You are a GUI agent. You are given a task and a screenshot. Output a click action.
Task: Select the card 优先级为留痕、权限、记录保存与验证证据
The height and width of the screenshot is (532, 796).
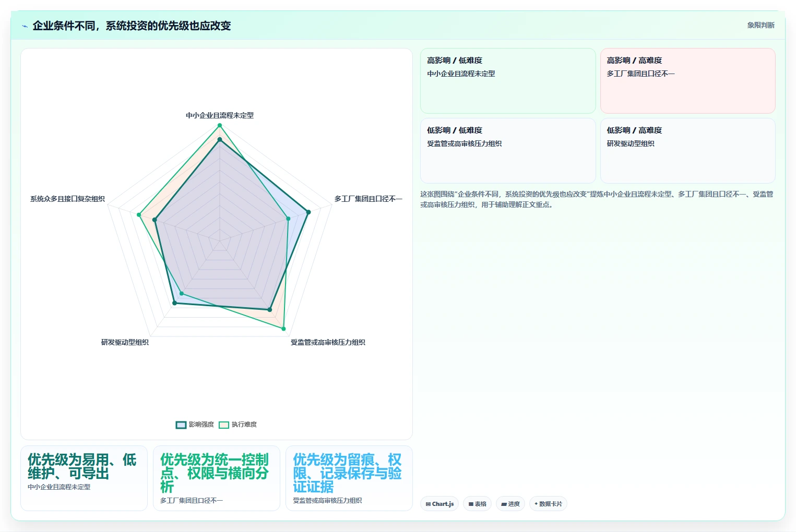(349, 478)
